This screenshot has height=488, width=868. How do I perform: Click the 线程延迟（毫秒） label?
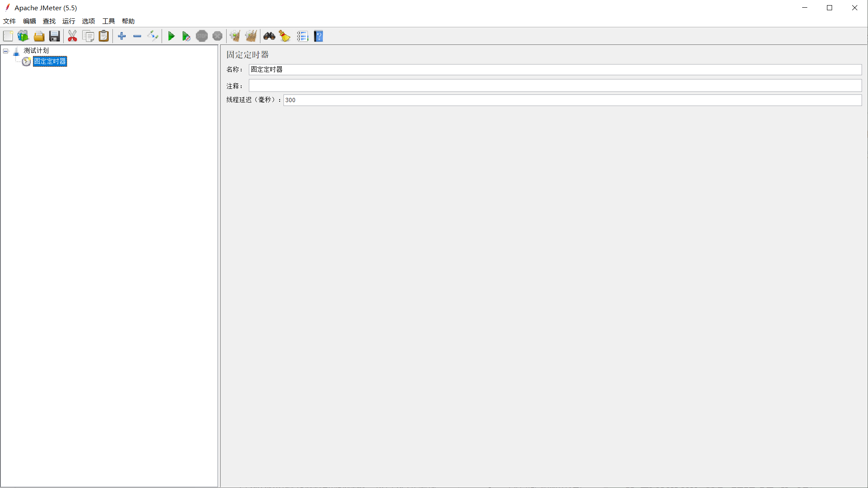(x=254, y=100)
